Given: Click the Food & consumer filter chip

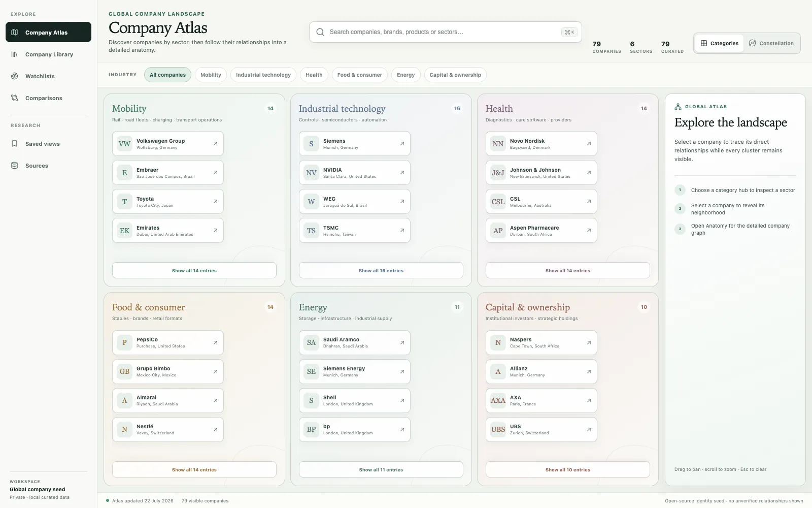Looking at the screenshot, I should (360, 75).
